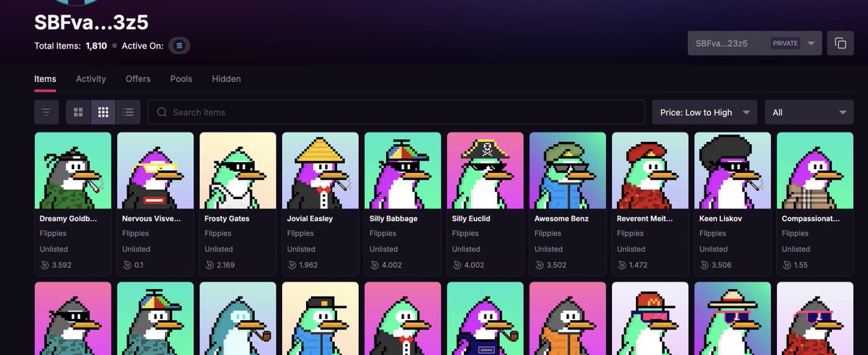Image resolution: width=868 pixels, height=355 pixels.
Task: Click the Total Items 1,810 text
Action: coord(71,46)
